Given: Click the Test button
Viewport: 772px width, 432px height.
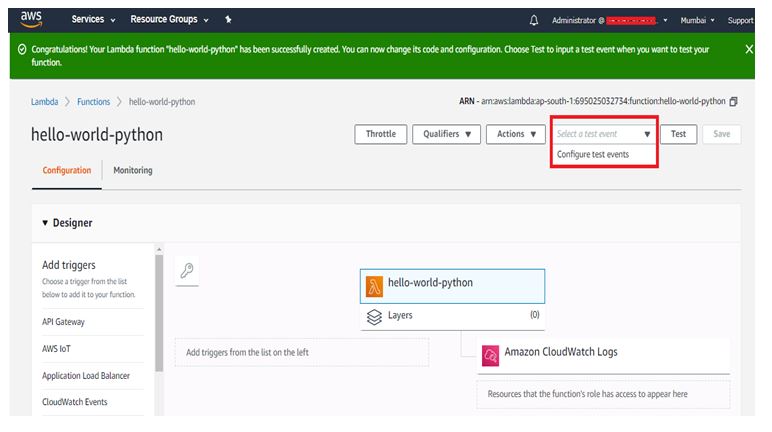Looking at the screenshot, I should (x=678, y=134).
